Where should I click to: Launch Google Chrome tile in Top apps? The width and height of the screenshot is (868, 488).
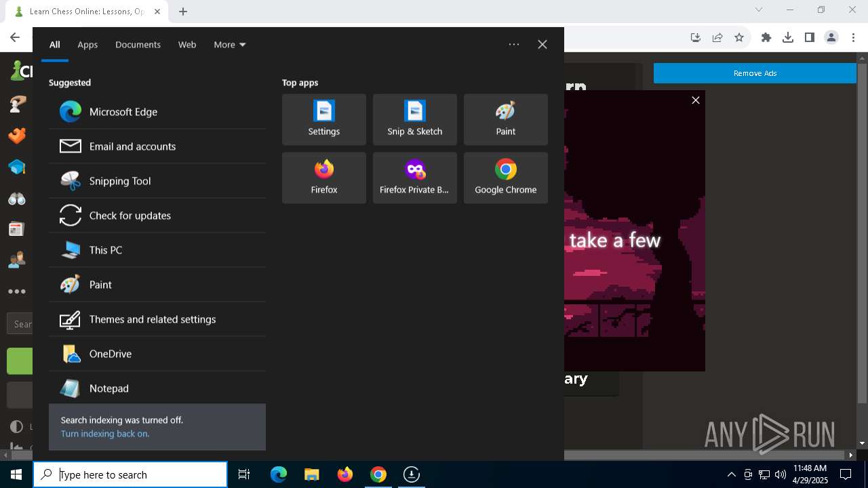pyautogui.click(x=506, y=178)
